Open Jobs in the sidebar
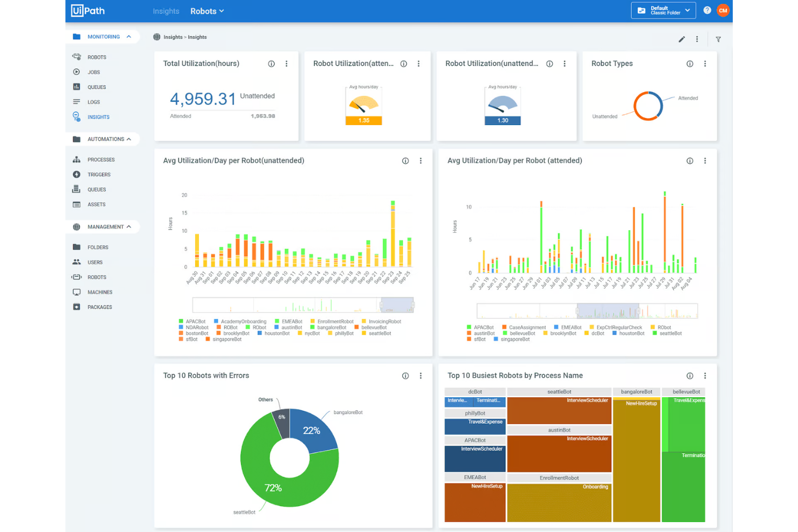 pyautogui.click(x=94, y=72)
